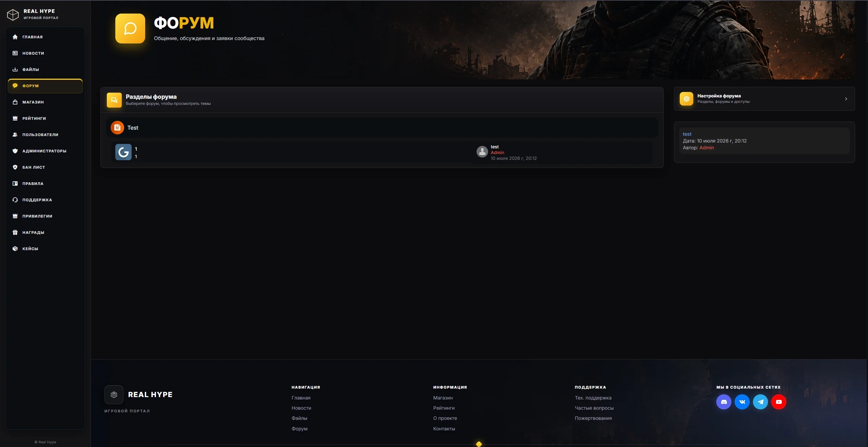The width and height of the screenshot is (868, 447).
Task: Click the test user avatar icon
Action: [482, 152]
